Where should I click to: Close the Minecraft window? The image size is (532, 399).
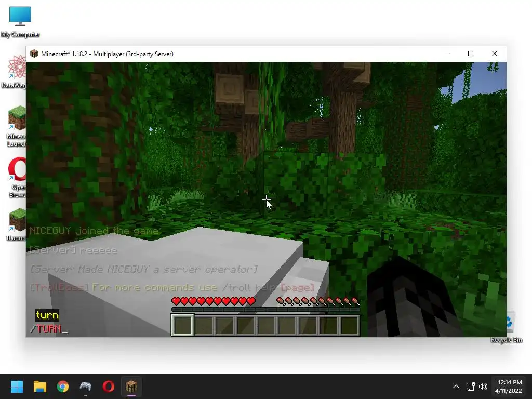495,54
